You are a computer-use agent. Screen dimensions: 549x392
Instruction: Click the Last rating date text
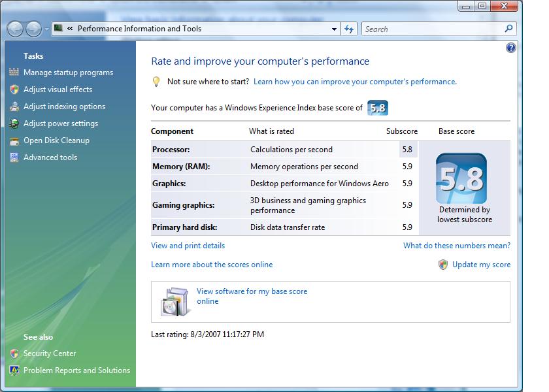tap(207, 335)
